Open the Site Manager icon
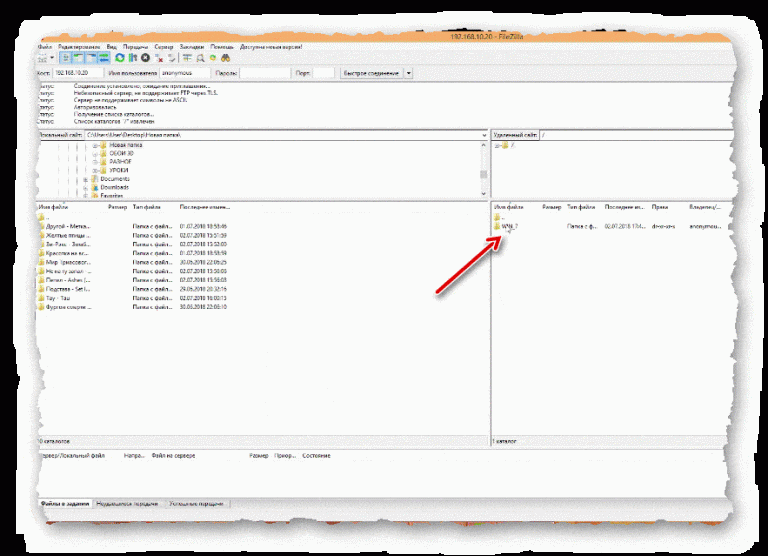The image size is (768, 556). pos(43,59)
